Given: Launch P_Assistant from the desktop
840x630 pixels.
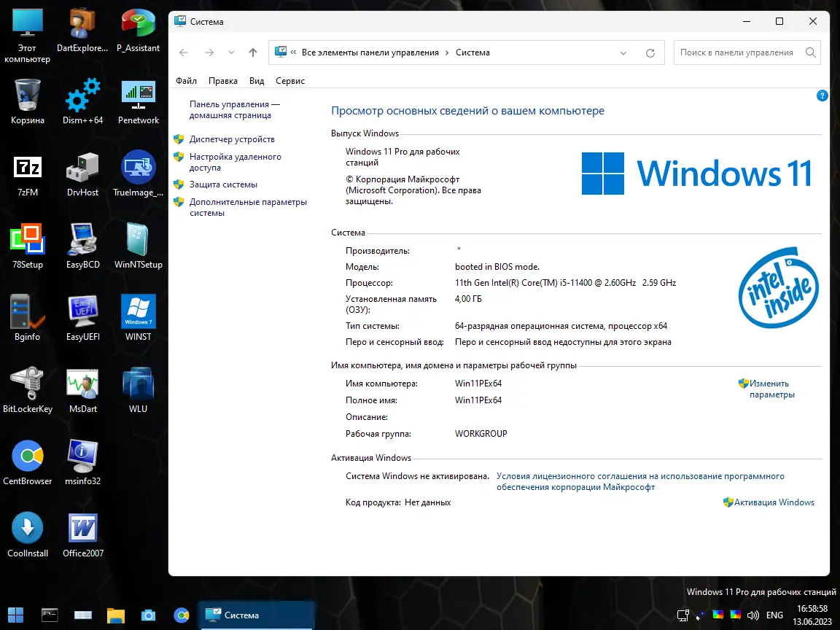Looking at the screenshot, I should pos(139,31).
